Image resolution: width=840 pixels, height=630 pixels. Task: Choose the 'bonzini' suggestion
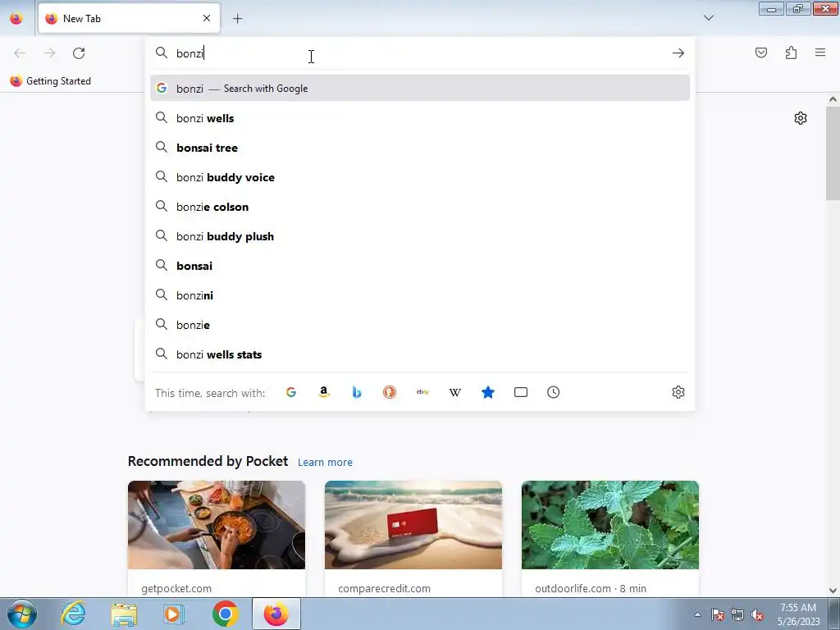(420, 295)
